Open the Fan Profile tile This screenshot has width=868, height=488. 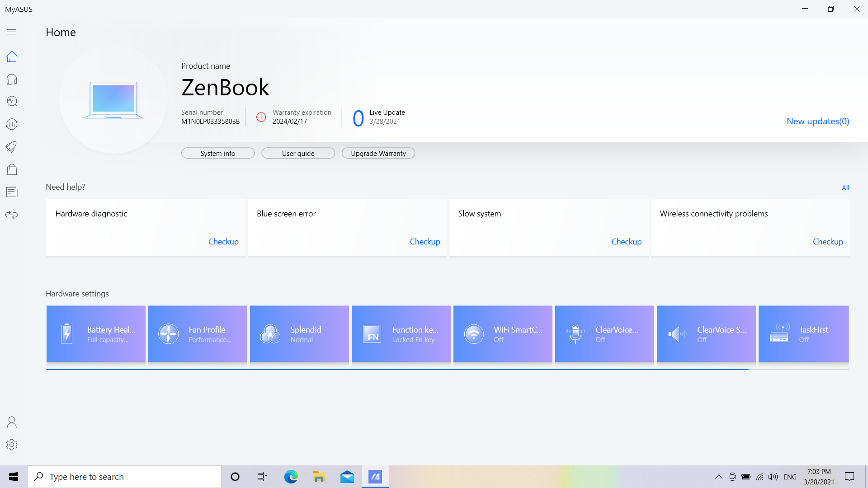pyautogui.click(x=198, y=334)
